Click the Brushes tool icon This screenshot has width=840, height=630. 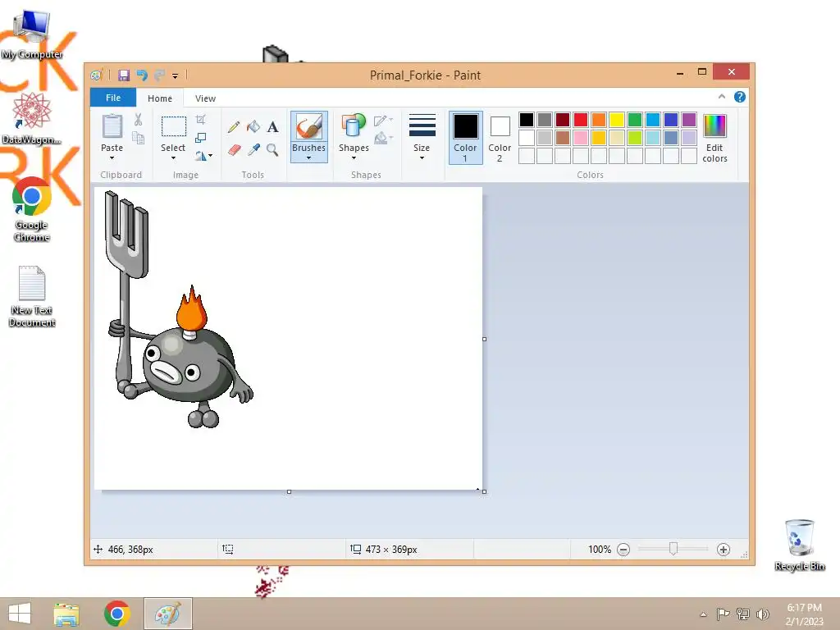[x=309, y=127]
